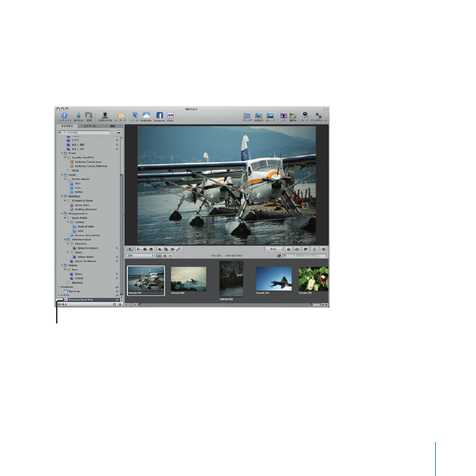Image resolution: width=476 pixels, height=476 pixels.
Task: Toggle the Primary Only button
Action: tap(306, 249)
